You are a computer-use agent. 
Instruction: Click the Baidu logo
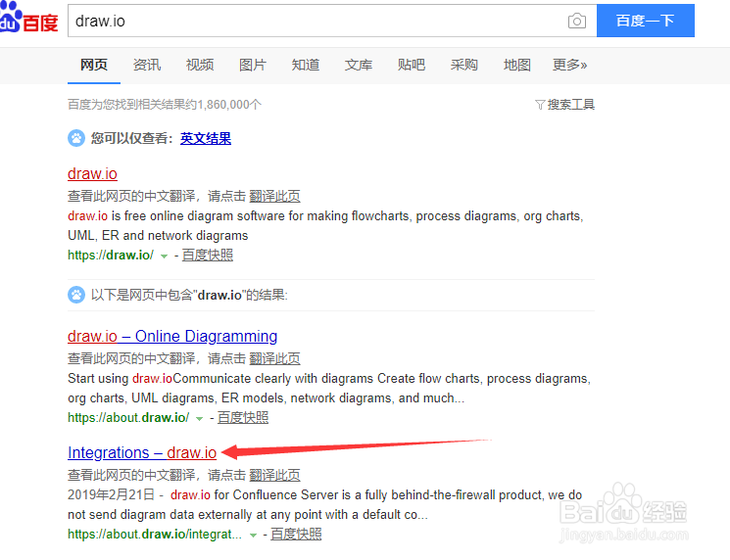click(28, 18)
